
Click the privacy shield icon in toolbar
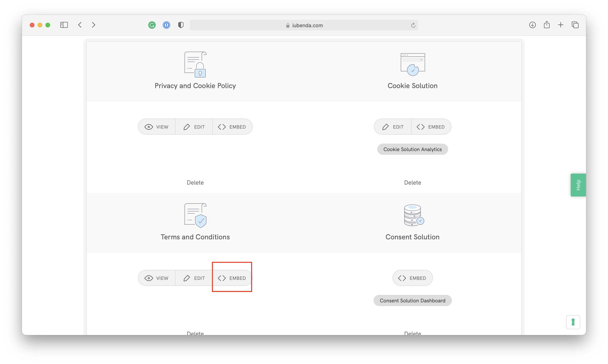point(181,25)
